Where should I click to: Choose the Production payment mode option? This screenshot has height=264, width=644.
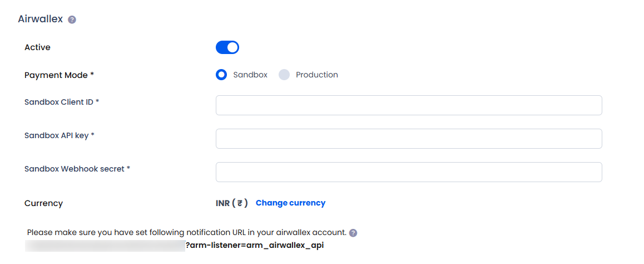tap(284, 75)
